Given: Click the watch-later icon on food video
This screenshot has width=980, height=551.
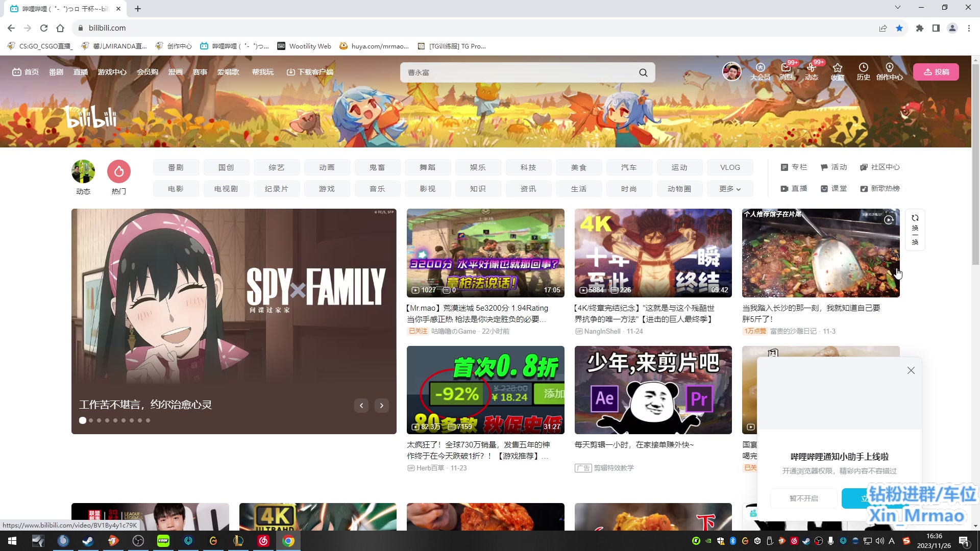Looking at the screenshot, I should 889,220.
